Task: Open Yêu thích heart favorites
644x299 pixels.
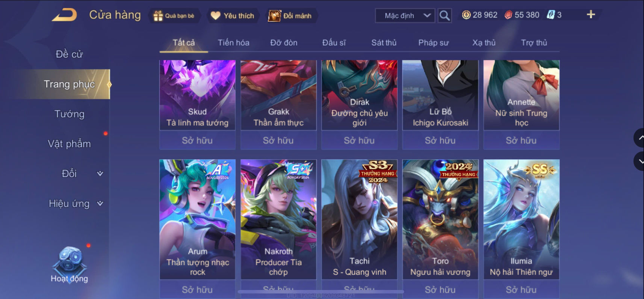Action: (233, 16)
